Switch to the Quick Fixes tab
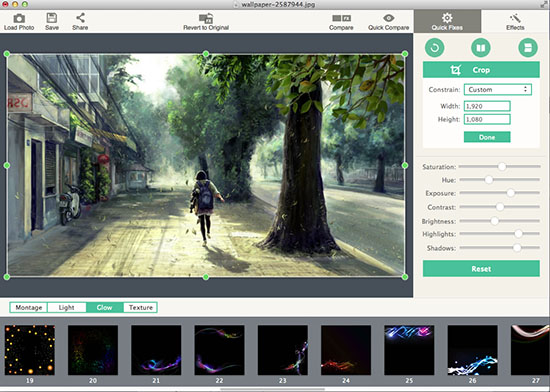Image resolution: width=550 pixels, height=392 pixels. pyautogui.click(x=447, y=21)
